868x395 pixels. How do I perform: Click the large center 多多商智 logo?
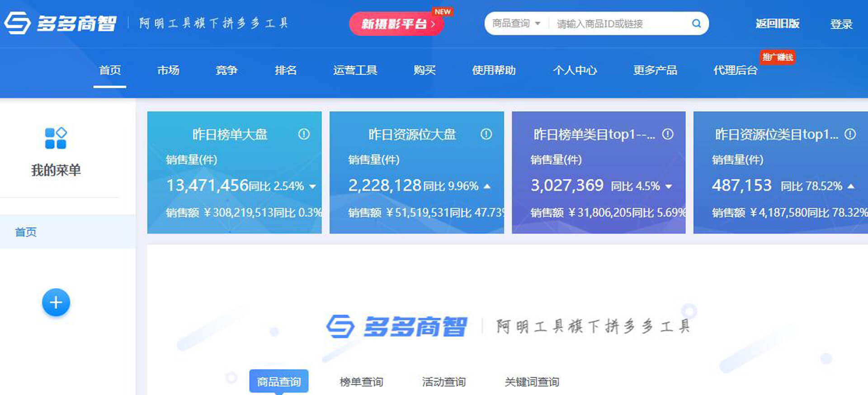pos(397,326)
